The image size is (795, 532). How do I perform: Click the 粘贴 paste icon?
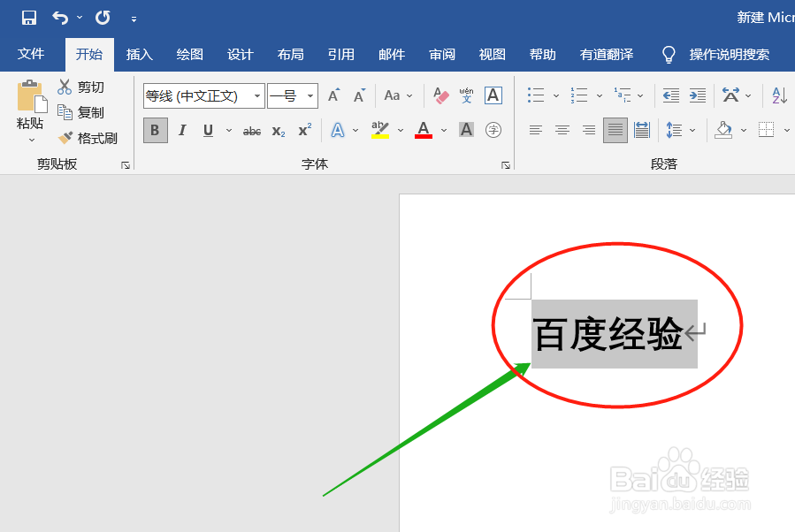pyautogui.click(x=32, y=96)
